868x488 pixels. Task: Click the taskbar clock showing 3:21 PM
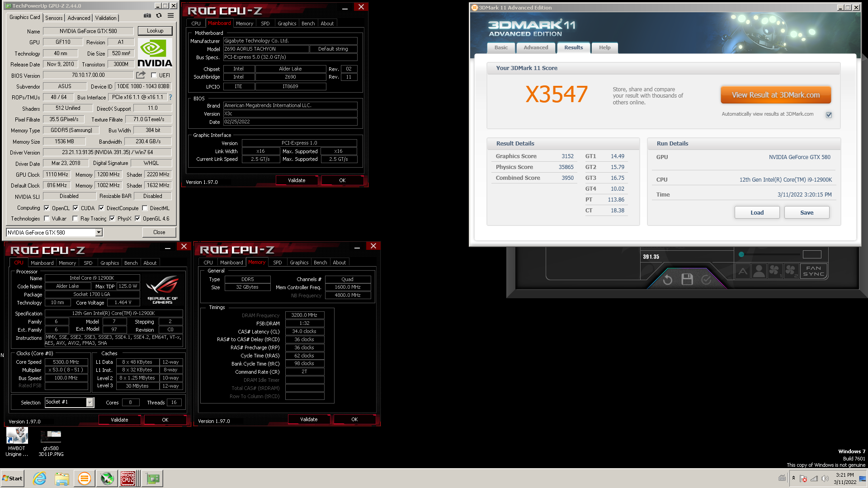tap(844, 479)
